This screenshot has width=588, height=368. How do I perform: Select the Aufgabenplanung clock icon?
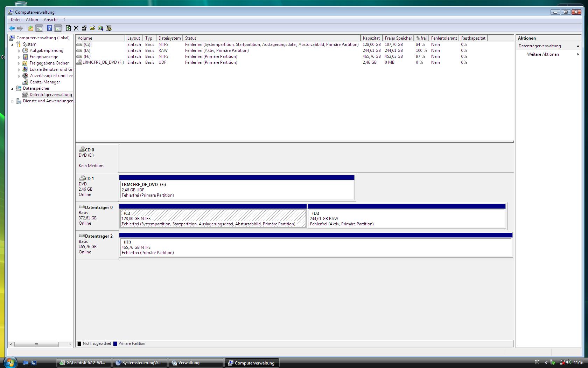[25, 50]
